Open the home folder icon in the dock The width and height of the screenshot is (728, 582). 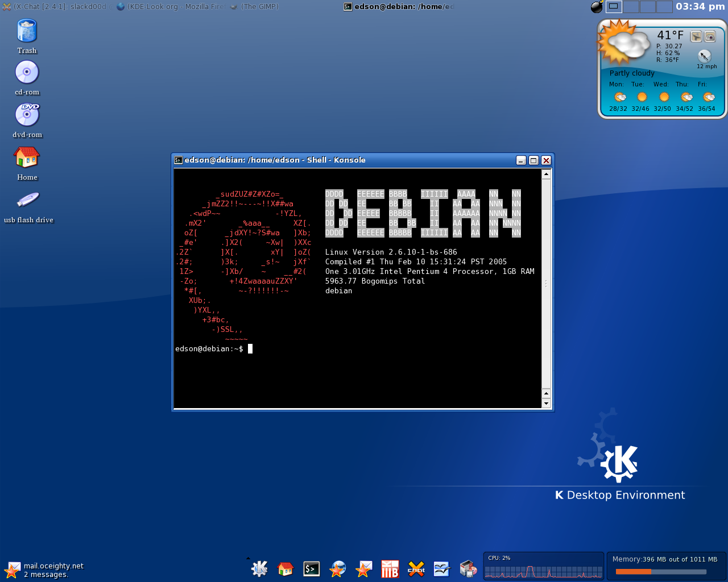(x=286, y=568)
